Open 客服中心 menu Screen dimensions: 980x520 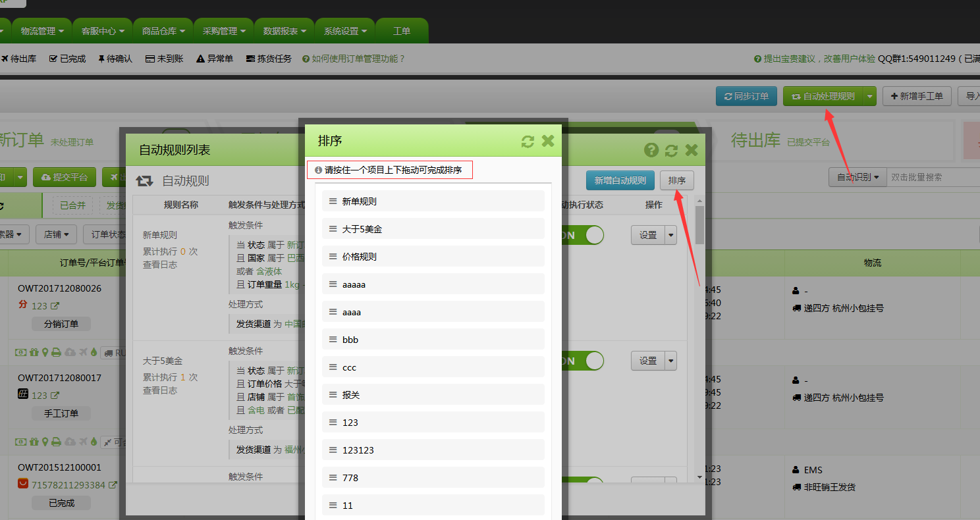click(103, 31)
